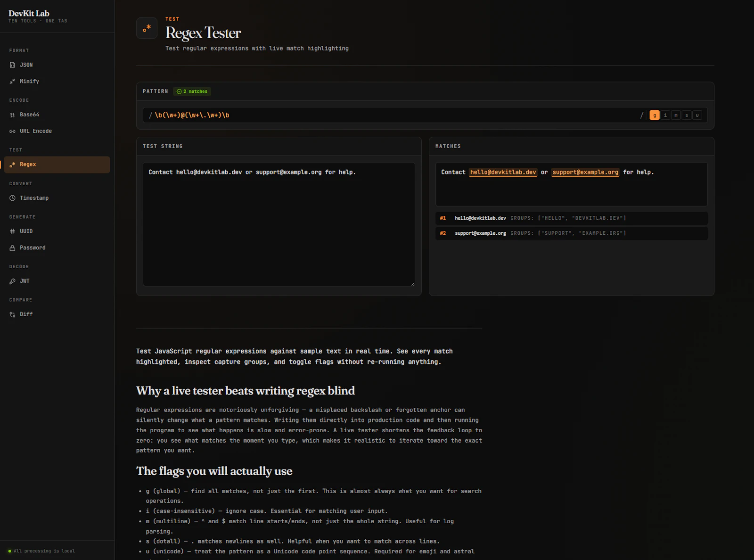Click the ENCODE section label in sidebar

(x=19, y=100)
